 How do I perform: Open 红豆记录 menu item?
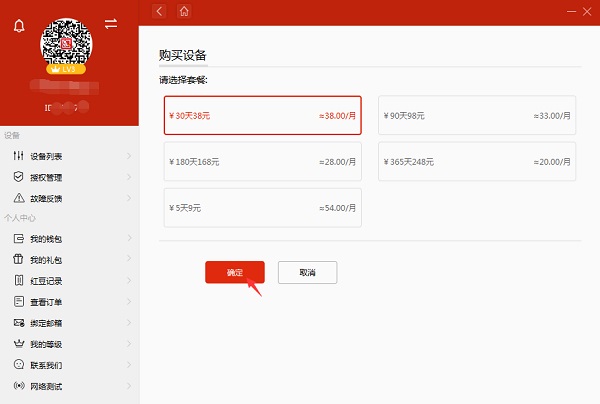point(69,281)
